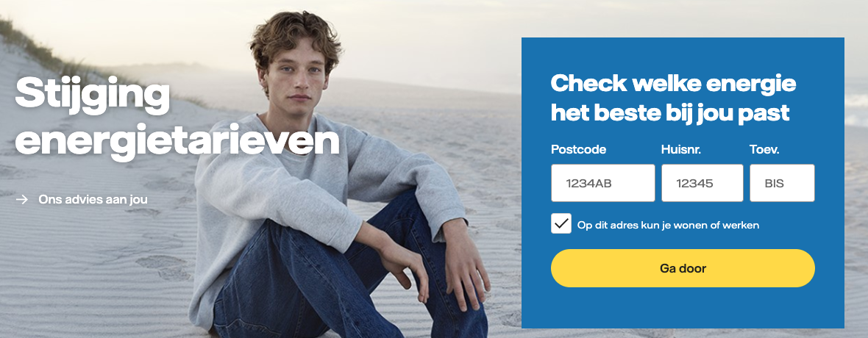Click the het beste bij jou past line

[x=670, y=113]
